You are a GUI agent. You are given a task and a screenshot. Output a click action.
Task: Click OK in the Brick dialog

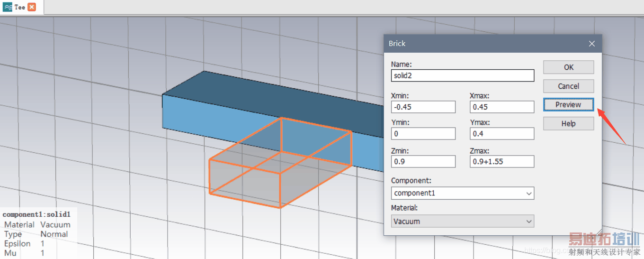568,67
